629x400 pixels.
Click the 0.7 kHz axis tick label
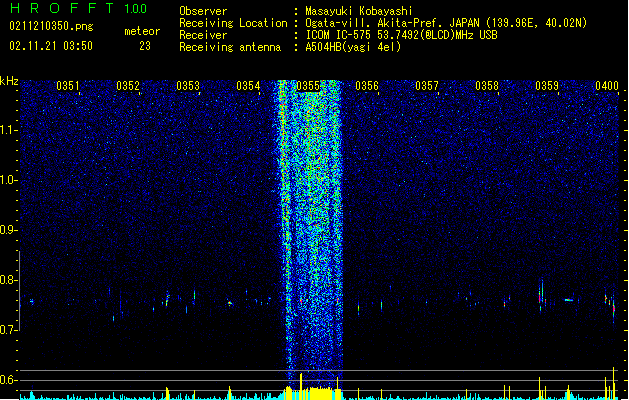(8, 330)
